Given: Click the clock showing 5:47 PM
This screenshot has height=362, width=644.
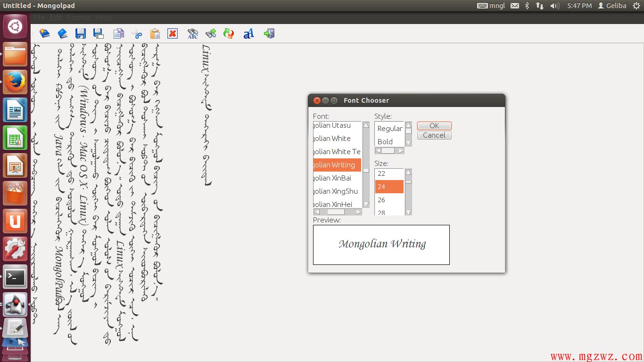Looking at the screenshot, I should pos(579,6).
